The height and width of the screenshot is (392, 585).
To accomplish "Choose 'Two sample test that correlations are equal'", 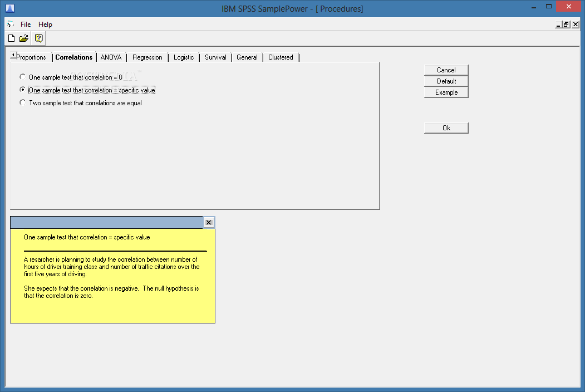I will click(81, 103).
